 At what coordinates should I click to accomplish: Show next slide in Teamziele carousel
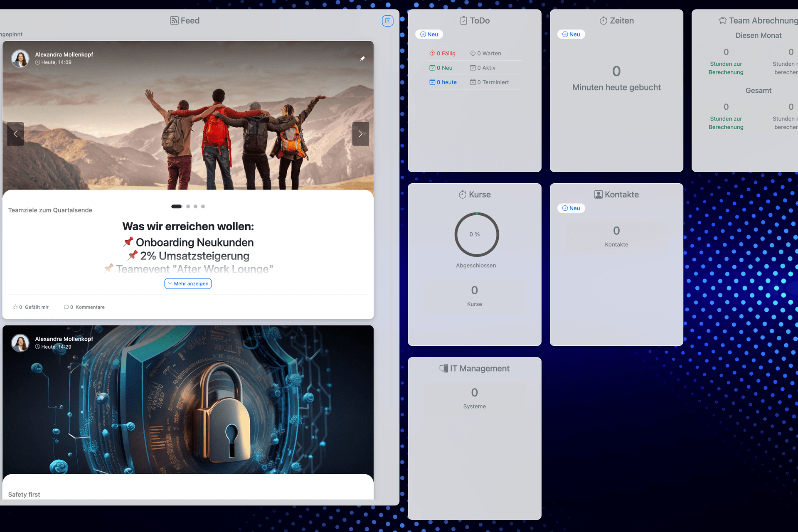pyautogui.click(x=360, y=134)
